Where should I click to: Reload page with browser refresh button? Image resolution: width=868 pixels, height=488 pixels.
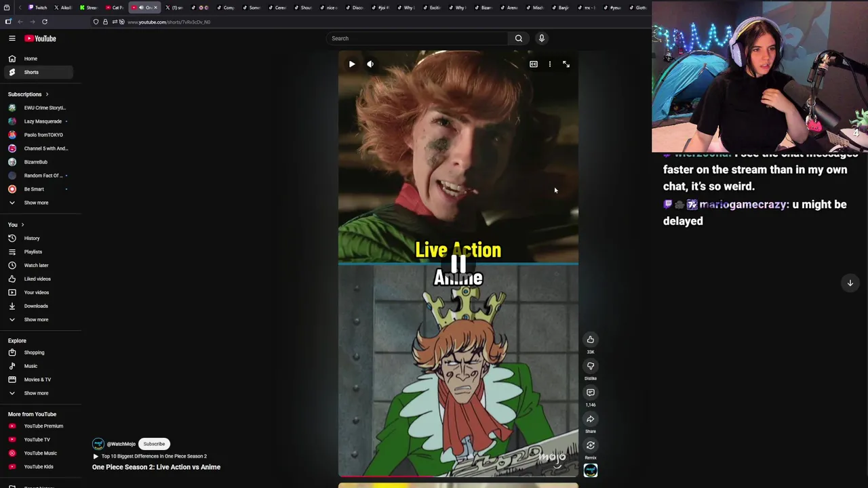[45, 22]
